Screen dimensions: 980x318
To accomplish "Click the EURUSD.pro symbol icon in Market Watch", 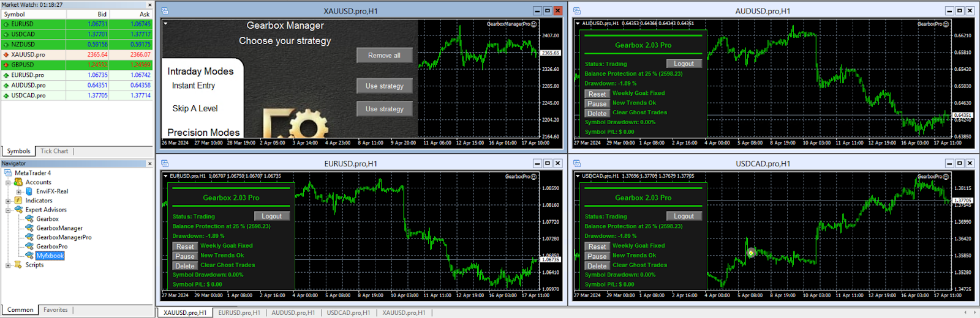I will 6,75.
